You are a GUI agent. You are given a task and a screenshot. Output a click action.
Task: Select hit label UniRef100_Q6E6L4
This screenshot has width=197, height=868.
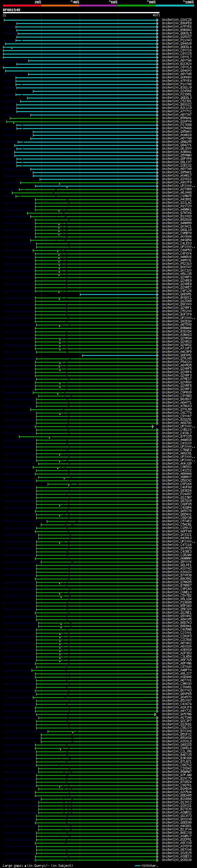177,47
